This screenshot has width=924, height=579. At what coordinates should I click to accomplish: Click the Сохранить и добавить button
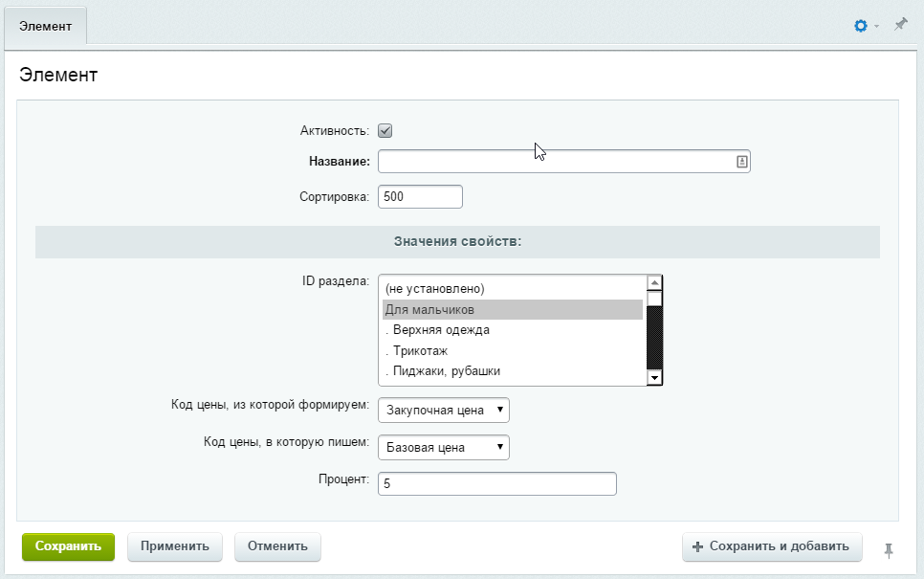point(772,546)
